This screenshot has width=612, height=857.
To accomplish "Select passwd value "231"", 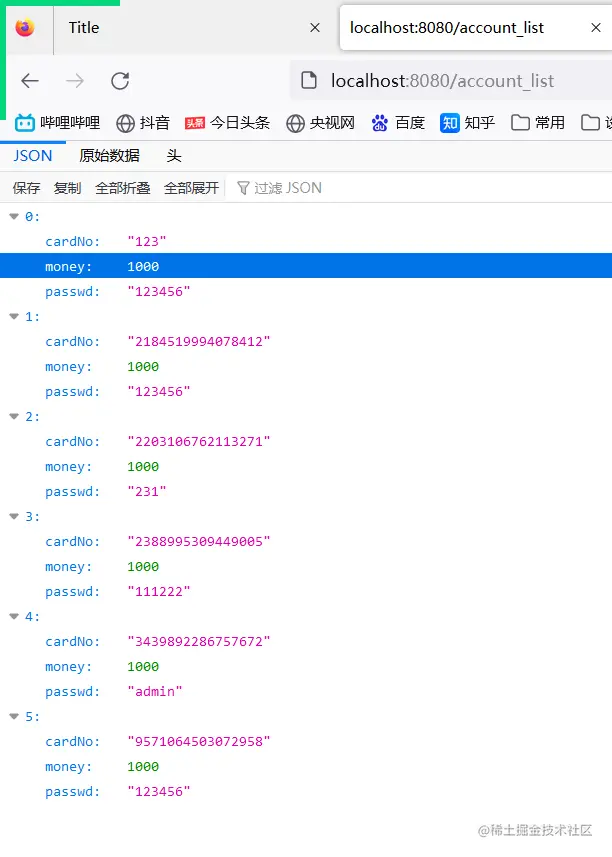I will click(x=147, y=491).
